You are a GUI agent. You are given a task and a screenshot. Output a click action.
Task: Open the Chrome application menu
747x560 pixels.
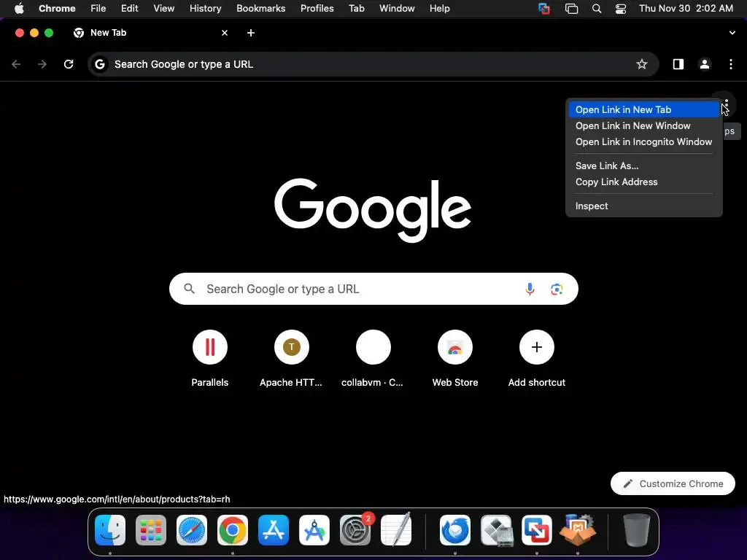(x=57, y=9)
